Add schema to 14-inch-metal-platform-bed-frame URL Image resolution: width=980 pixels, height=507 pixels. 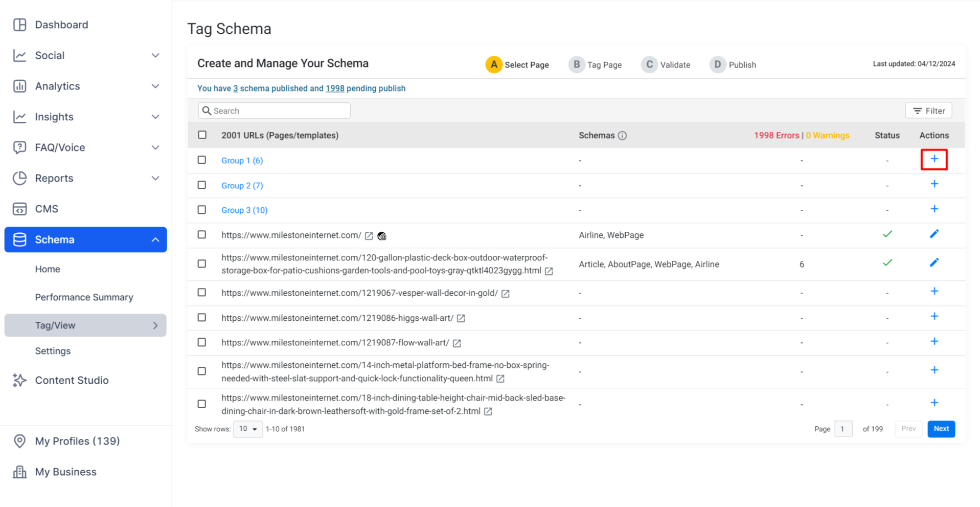[934, 370]
